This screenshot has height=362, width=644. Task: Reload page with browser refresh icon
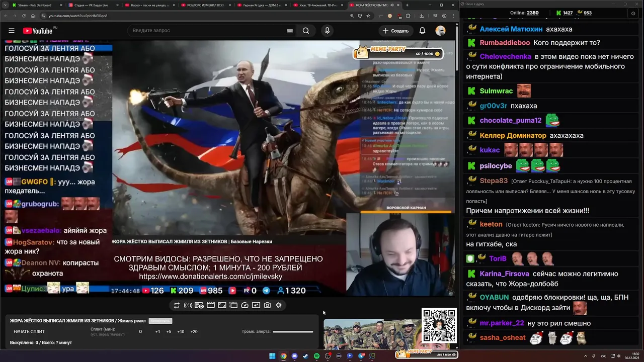coord(23,16)
